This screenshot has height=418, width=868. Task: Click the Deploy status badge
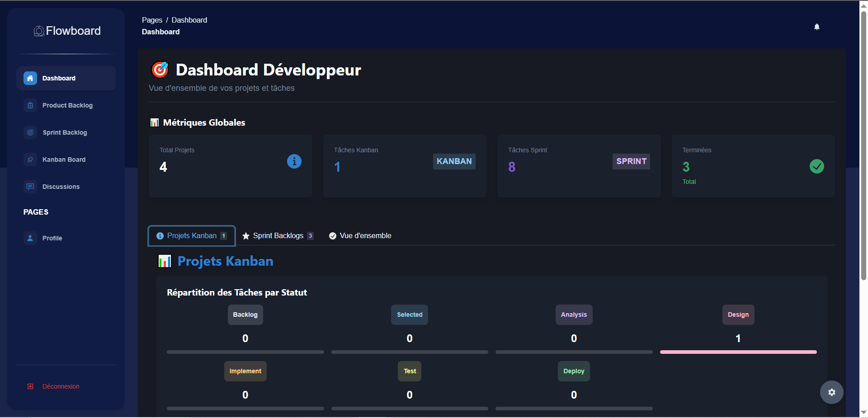point(574,371)
